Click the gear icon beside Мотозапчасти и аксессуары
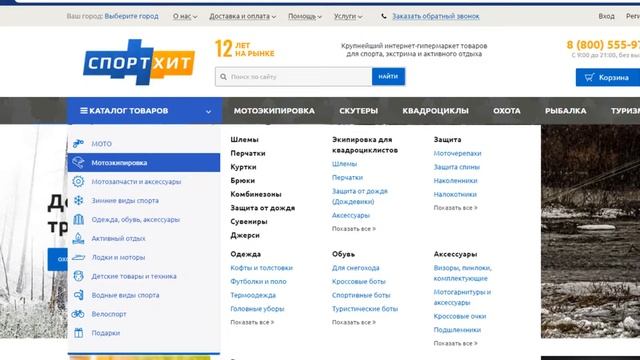This screenshot has height=360, width=640. click(78, 181)
